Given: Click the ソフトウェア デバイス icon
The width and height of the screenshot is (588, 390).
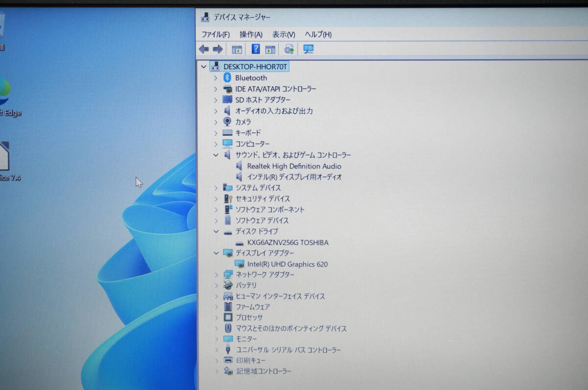Looking at the screenshot, I should click(227, 220).
